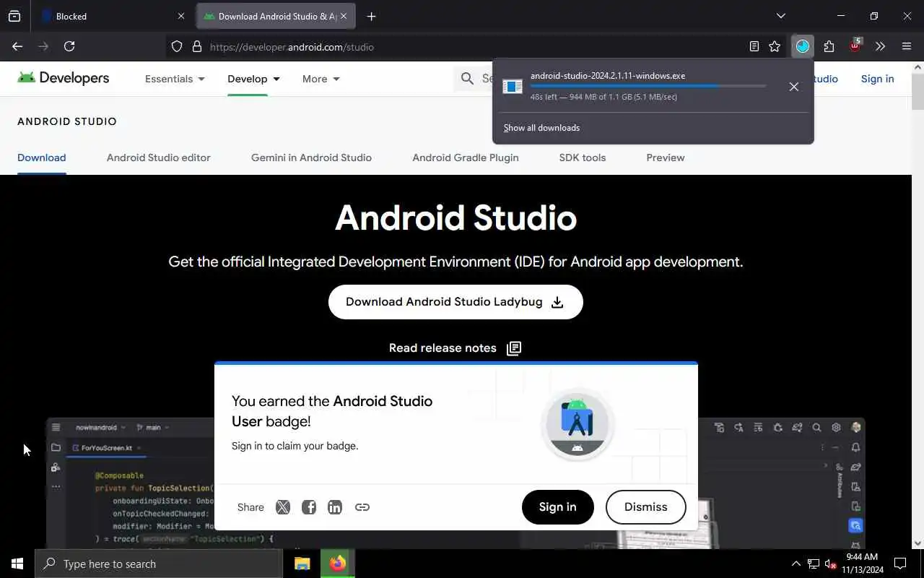The width and height of the screenshot is (924, 578).
Task: Expand the More dropdown menu
Action: pyautogui.click(x=321, y=79)
